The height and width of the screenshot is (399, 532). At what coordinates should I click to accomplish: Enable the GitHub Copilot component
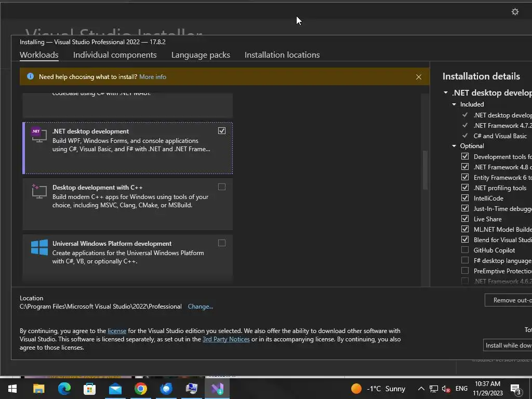point(465,250)
